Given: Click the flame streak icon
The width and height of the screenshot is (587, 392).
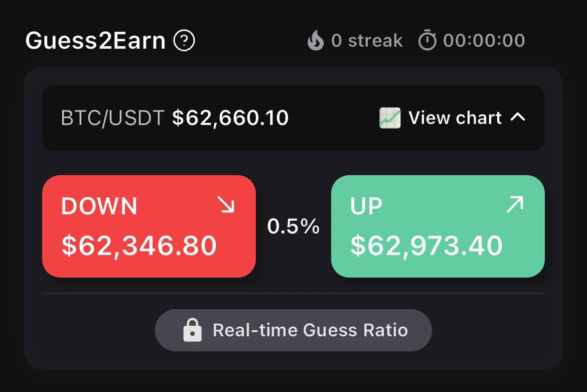Looking at the screenshot, I should pyautogui.click(x=316, y=41).
